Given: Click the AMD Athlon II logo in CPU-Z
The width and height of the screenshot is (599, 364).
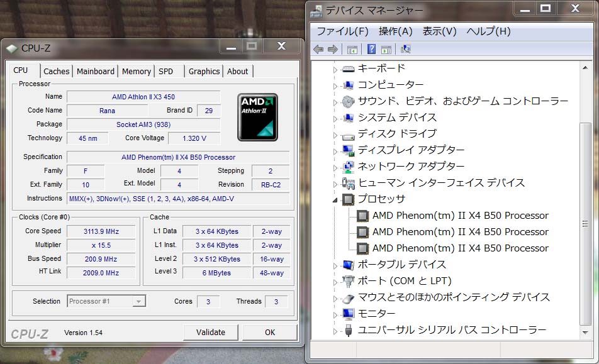Looking at the screenshot, I should tap(257, 117).
